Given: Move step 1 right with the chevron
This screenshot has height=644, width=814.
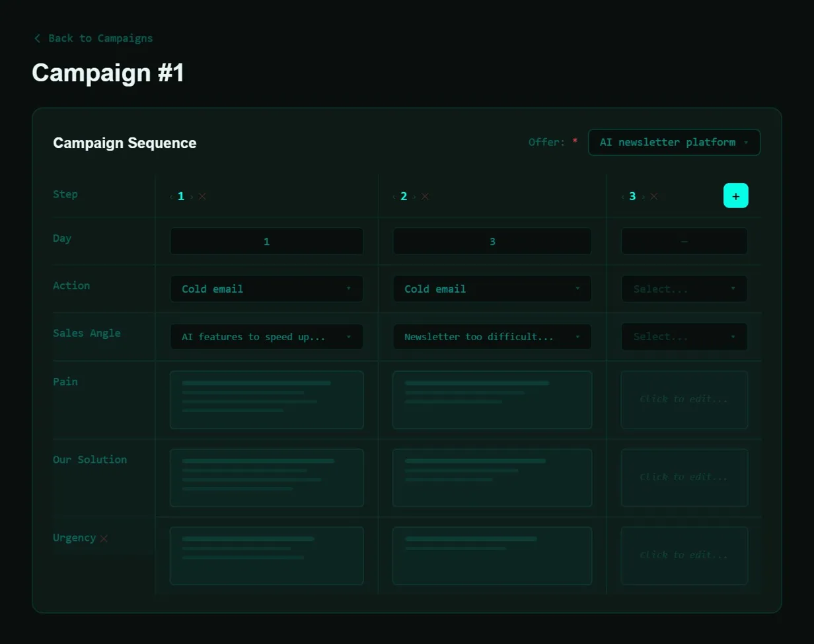Looking at the screenshot, I should [192, 196].
